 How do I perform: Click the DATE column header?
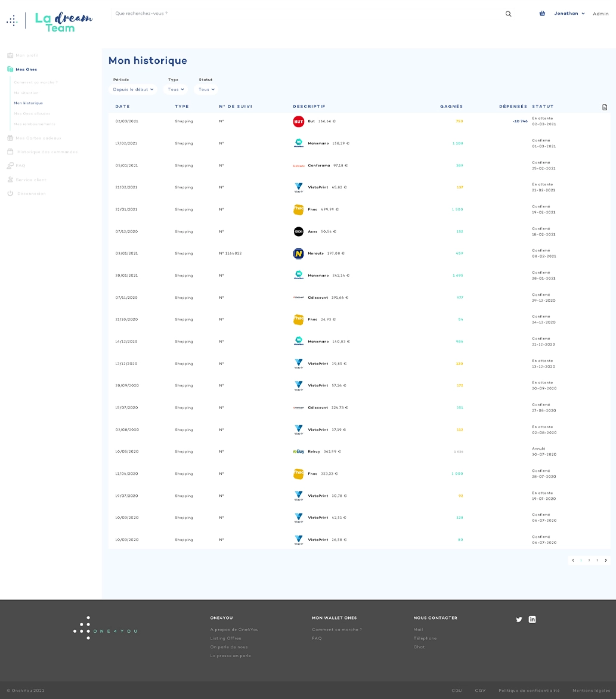pos(123,107)
